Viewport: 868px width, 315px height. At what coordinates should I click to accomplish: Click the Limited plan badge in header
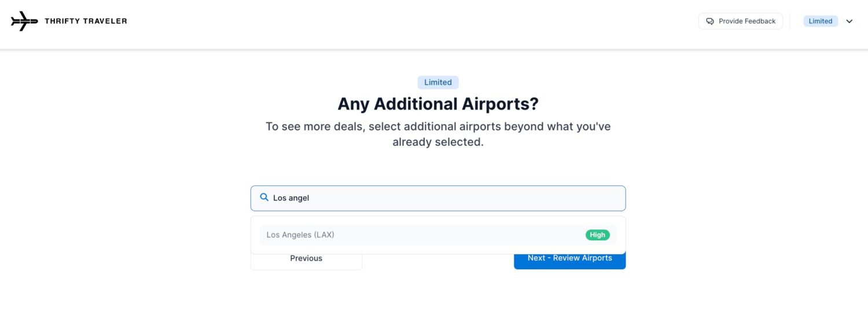point(820,21)
